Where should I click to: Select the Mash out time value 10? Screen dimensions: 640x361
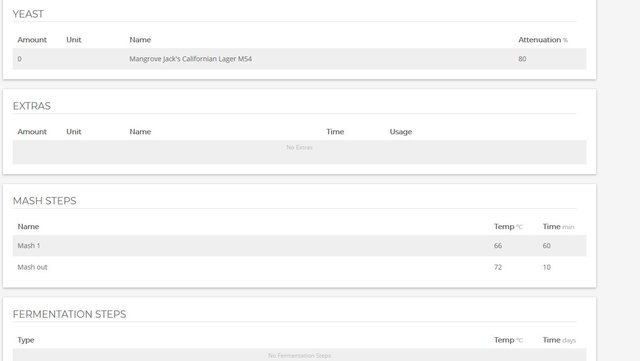(x=547, y=267)
